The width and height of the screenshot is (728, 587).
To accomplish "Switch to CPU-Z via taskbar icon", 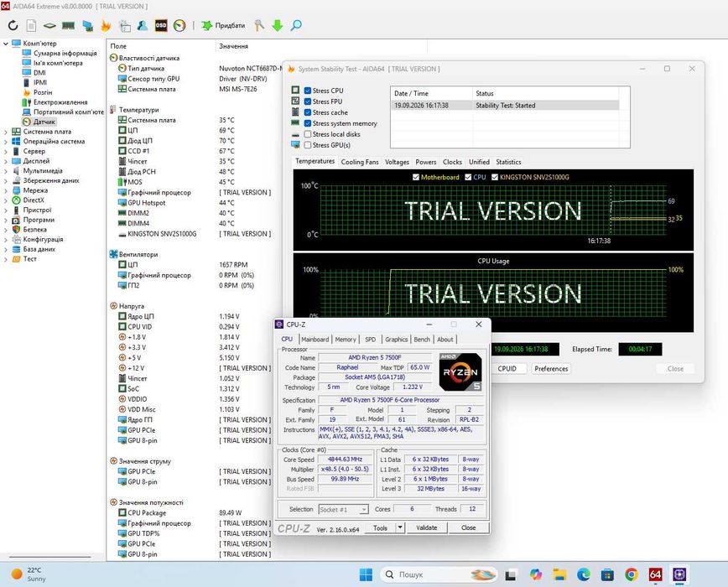I will pos(679,574).
